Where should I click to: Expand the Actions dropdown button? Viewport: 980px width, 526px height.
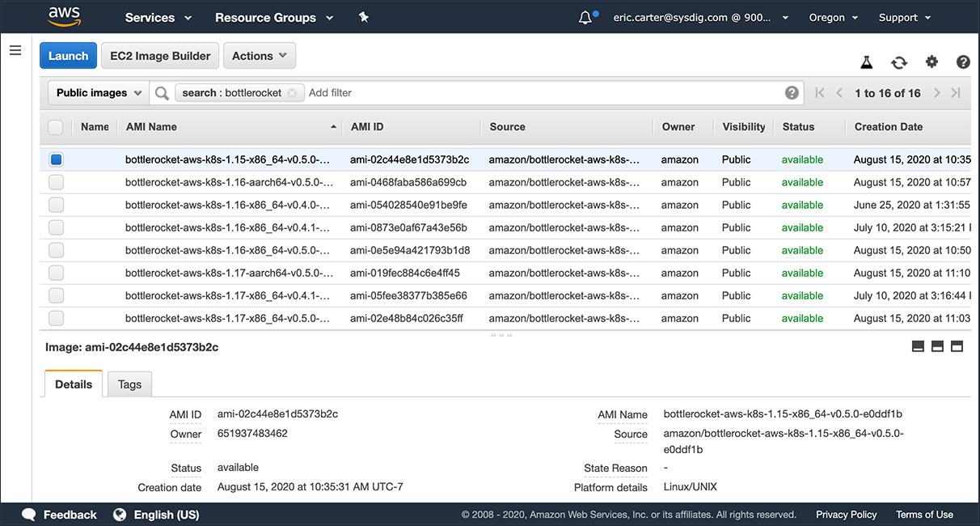coord(260,56)
